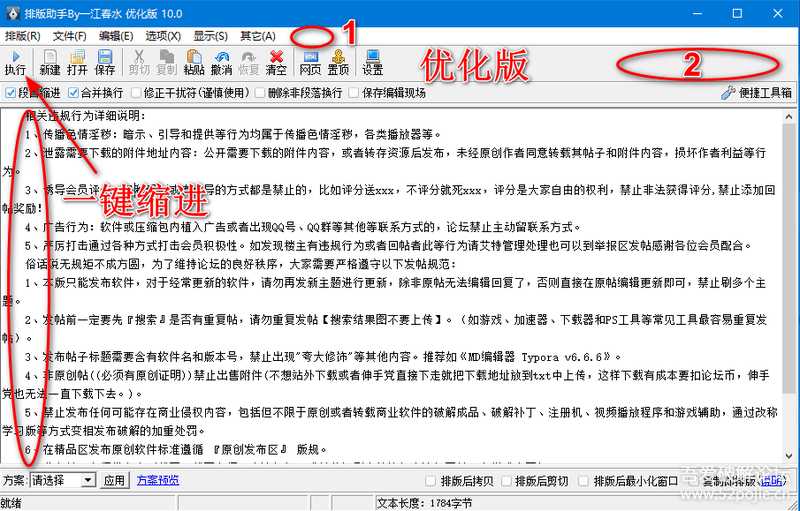Enable the 排版后拷贝 checkbox
800x511 pixels.
(x=431, y=481)
